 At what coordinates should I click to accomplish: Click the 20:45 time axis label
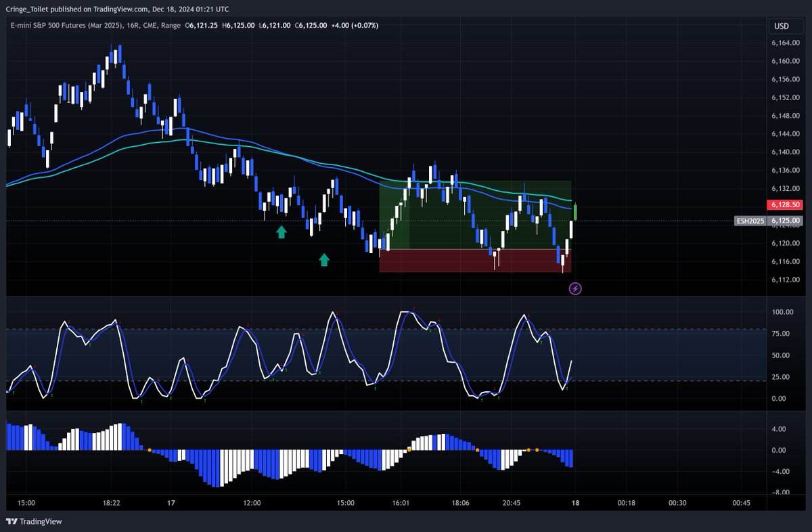tap(512, 504)
